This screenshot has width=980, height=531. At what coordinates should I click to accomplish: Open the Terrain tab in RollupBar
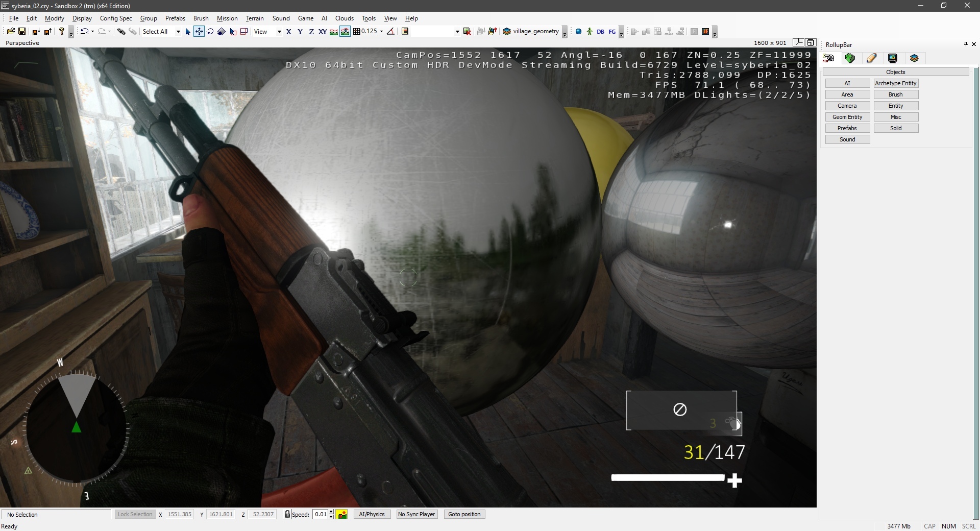pyautogui.click(x=850, y=58)
